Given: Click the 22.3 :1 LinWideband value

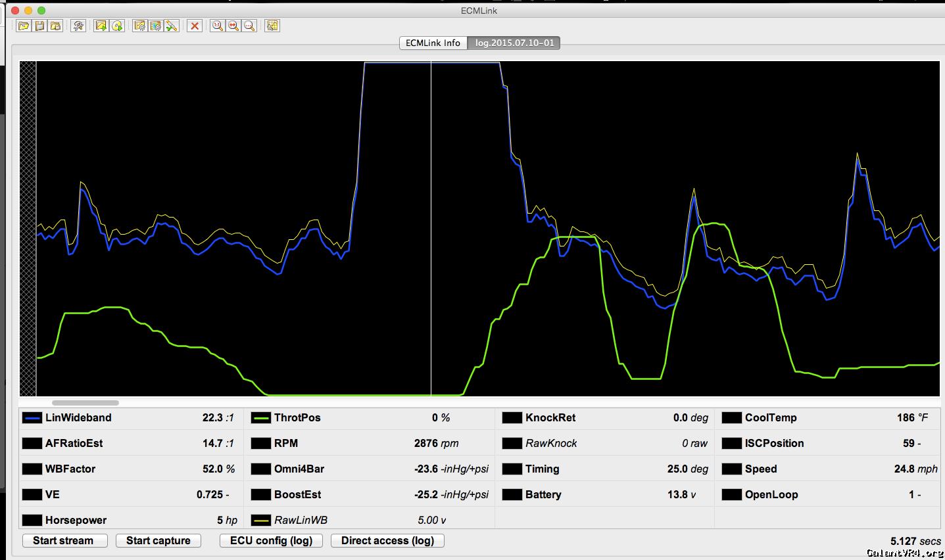Looking at the screenshot, I should 218,417.
